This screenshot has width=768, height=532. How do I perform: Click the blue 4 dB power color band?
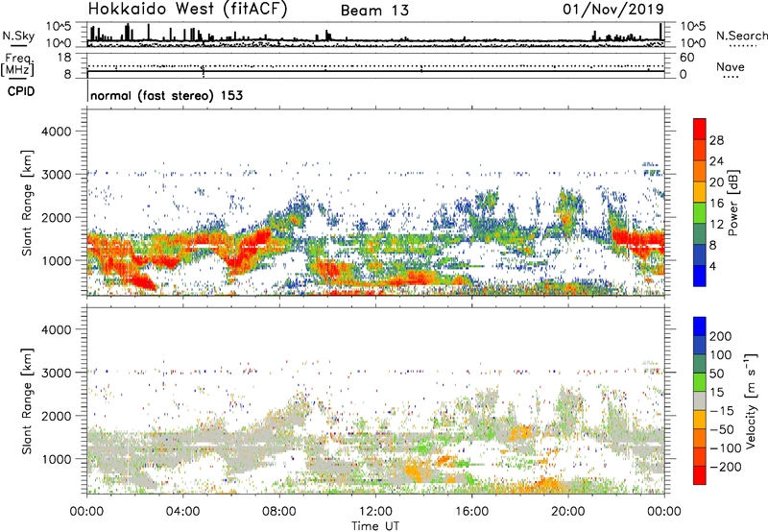coord(700,276)
